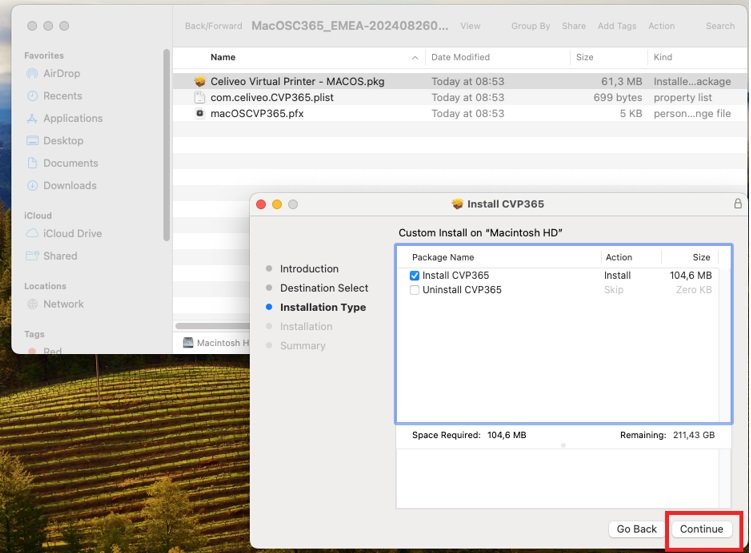Click the Applications icon in Finder sidebar
This screenshot has width=751, height=553.
(x=32, y=118)
